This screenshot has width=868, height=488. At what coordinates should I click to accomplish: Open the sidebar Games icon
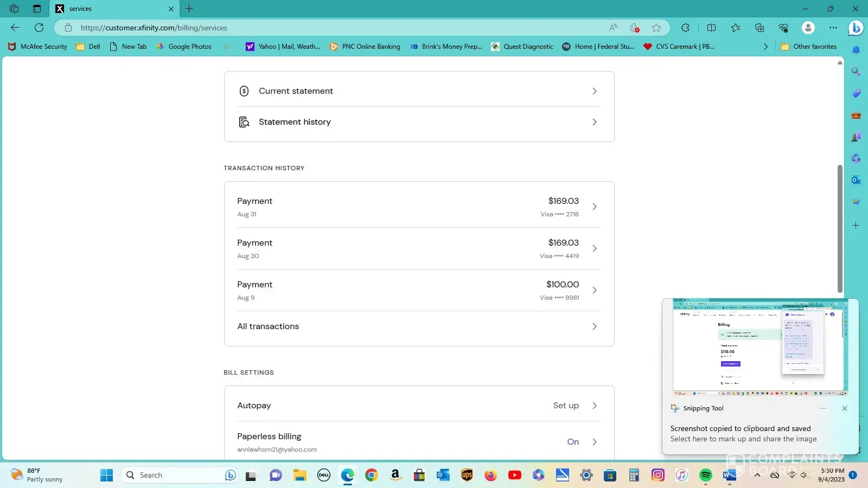point(856,137)
